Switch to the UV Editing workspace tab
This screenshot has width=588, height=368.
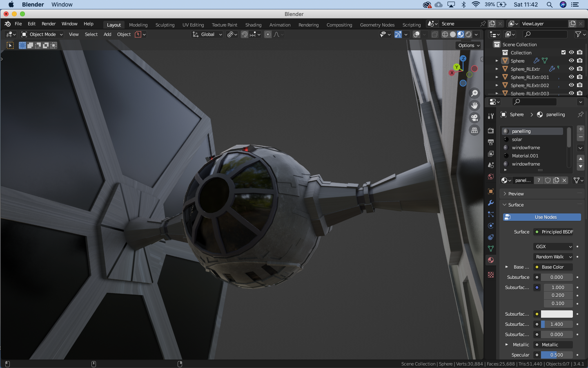pyautogui.click(x=193, y=25)
